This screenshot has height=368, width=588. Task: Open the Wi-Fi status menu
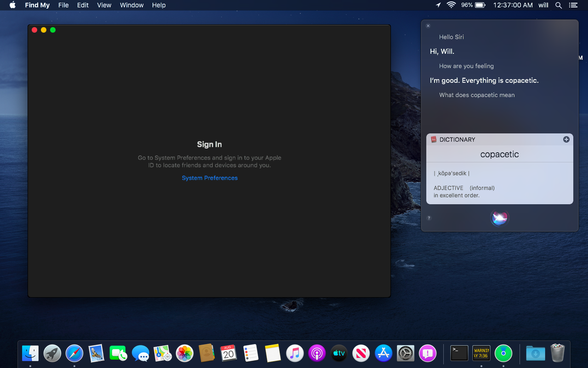[451, 5]
